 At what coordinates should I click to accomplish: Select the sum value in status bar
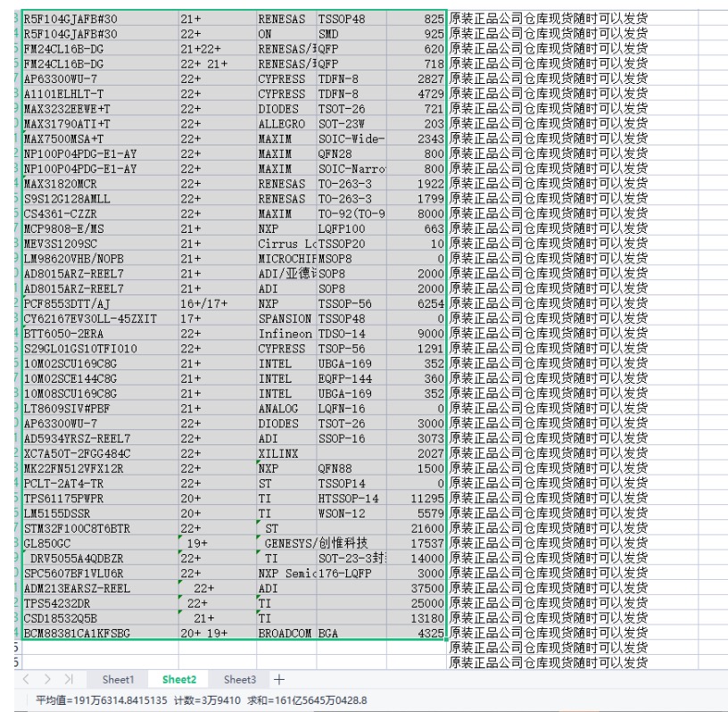pos(307,700)
